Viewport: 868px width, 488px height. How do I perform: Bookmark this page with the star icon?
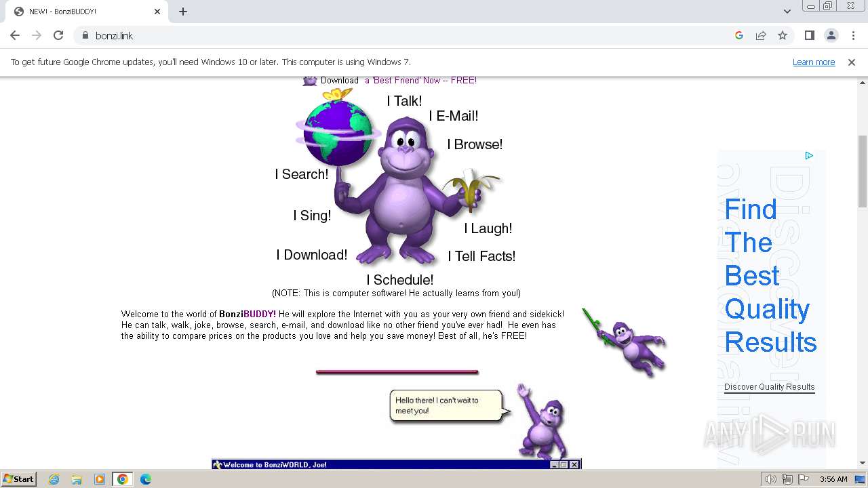(x=783, y=35)
